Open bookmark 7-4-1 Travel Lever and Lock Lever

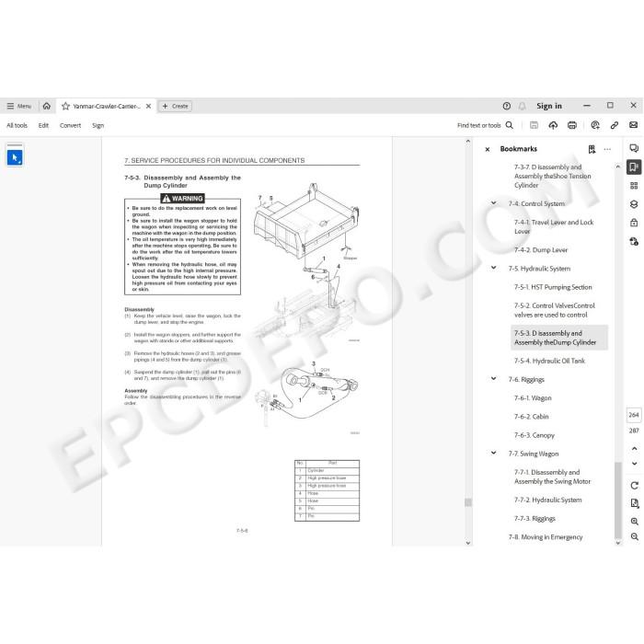pos(554,226)
